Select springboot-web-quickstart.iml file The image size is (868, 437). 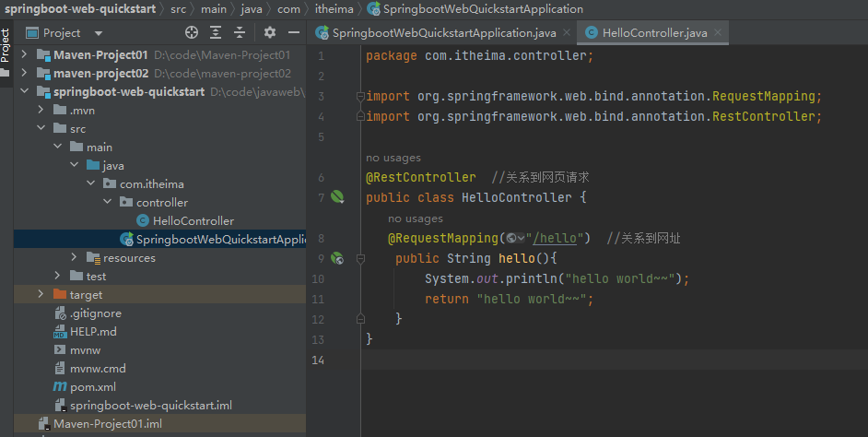(x=150, y=406)
